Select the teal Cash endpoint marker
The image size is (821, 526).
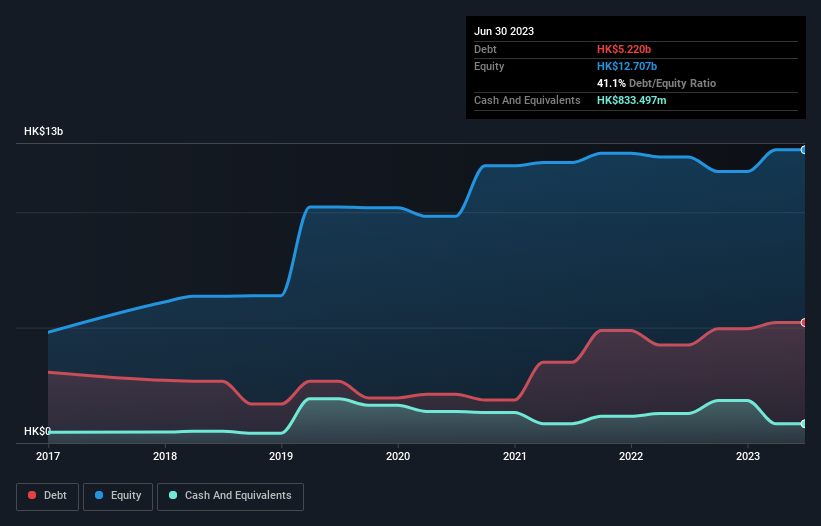click(x=804, y=424)
